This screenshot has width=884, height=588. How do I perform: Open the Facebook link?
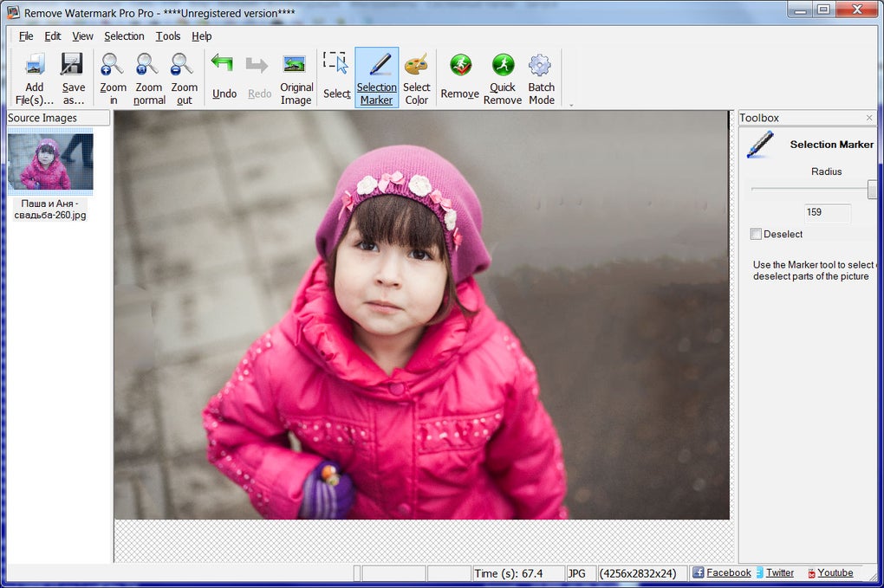point(728,572)
